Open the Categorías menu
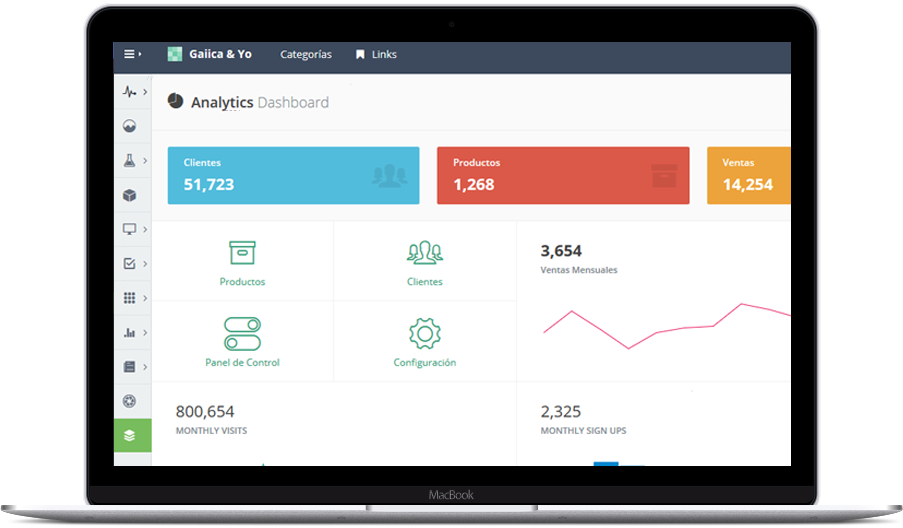The image size is (903, 528). coord(306,54)
